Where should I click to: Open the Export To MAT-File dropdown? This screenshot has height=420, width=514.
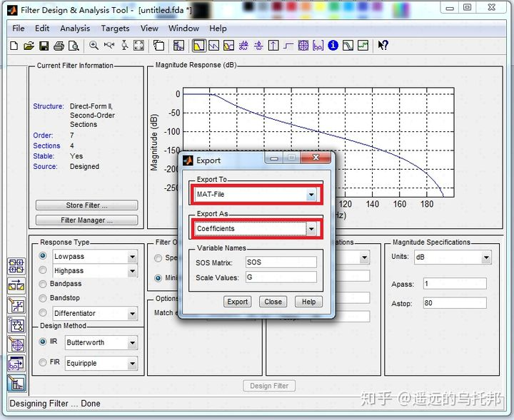tap(311, 195)
